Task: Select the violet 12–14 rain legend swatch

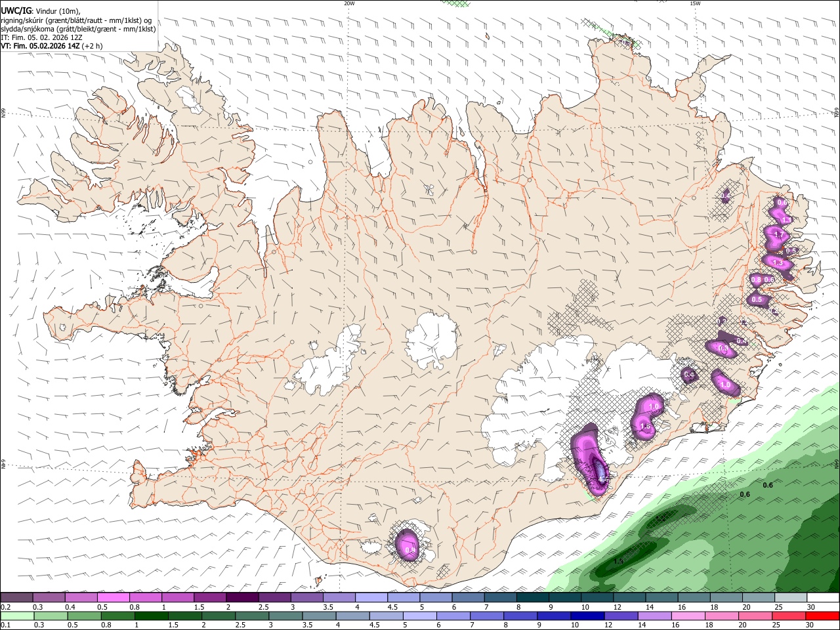Action: (621, 616)
